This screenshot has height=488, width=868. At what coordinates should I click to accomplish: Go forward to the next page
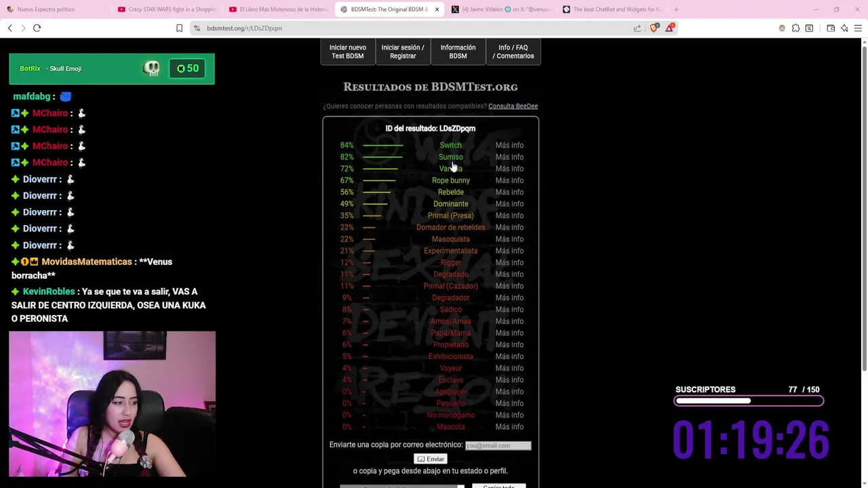click(x=23, y=28)
